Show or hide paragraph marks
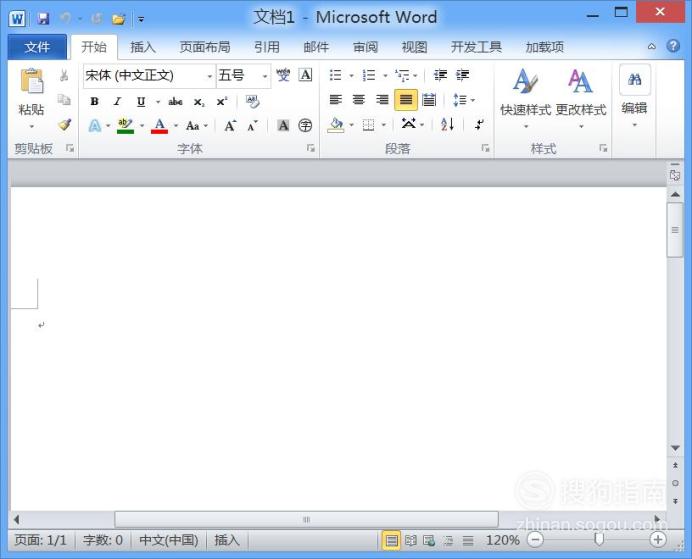The width and height of the screenshot is (692, 559). pyautogui.click(x=479, y=125)
